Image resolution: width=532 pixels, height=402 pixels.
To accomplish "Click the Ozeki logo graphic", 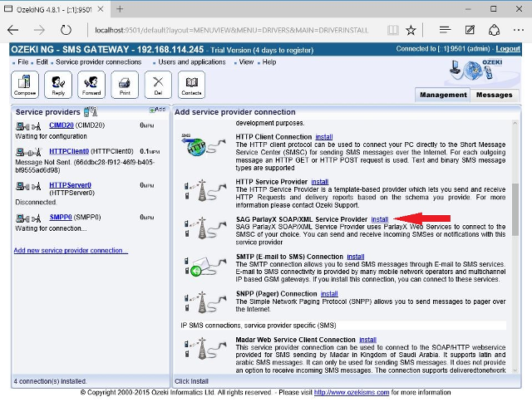I will click(x=476, y=70).
